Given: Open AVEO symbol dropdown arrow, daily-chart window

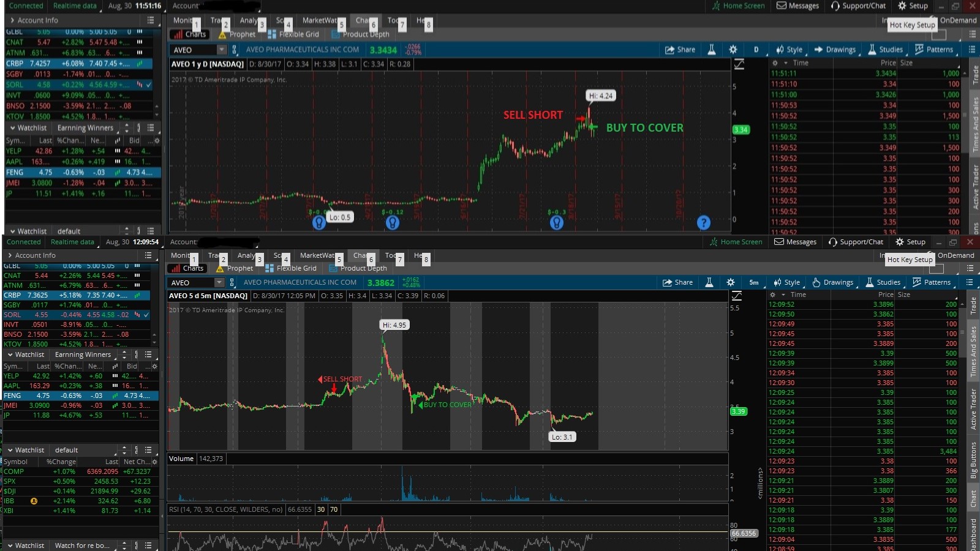Looking at the screenshot, I should pos(222,50).
